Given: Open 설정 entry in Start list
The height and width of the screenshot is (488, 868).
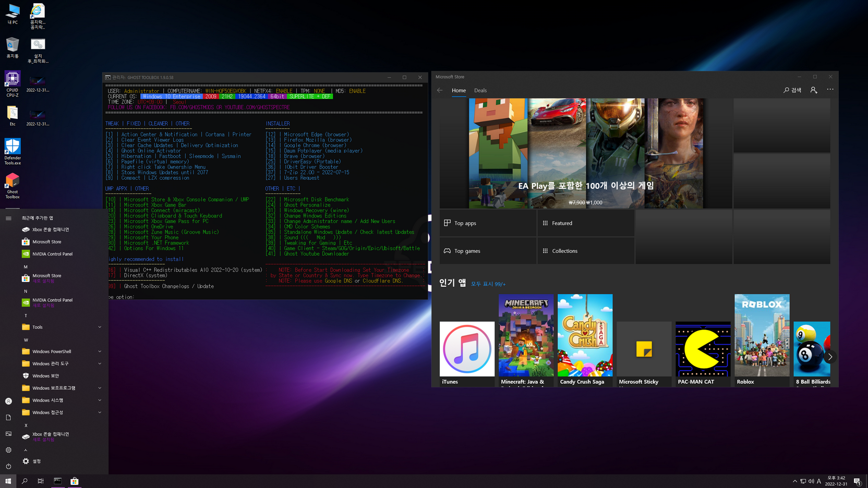Looking at the screenshot, I should (x=63, y=461).
